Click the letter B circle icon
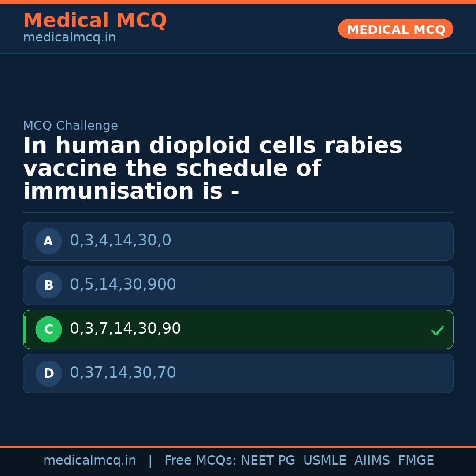The width and height of the screenshot is (476, 476). (x=48, y=285)
